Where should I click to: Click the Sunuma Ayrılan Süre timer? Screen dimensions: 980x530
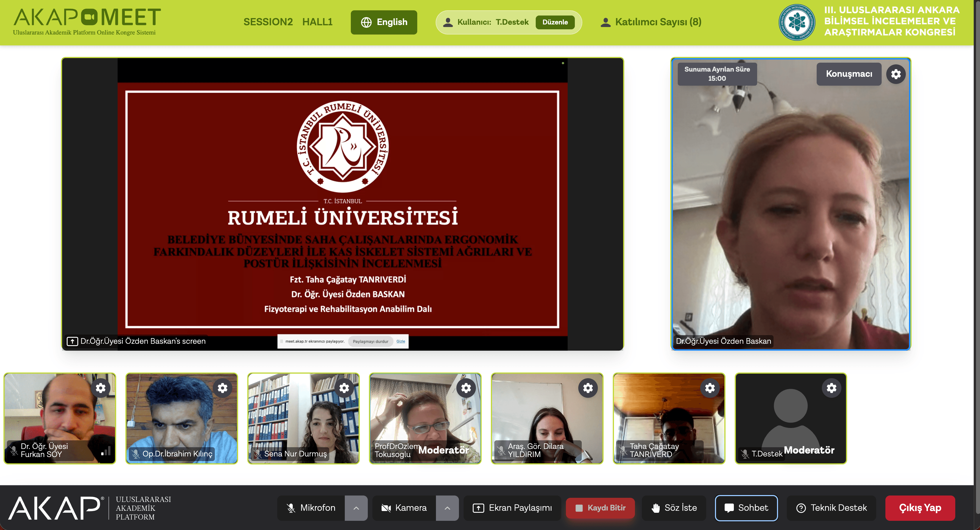717,74
